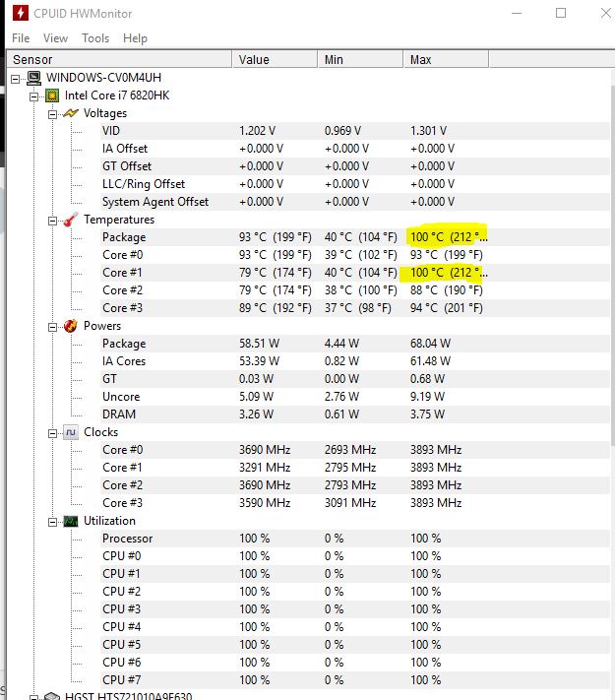The width and height of the screenshot is (615, 700).
Task: Click the Clocks waveform icon
Action: coord(71,432)
